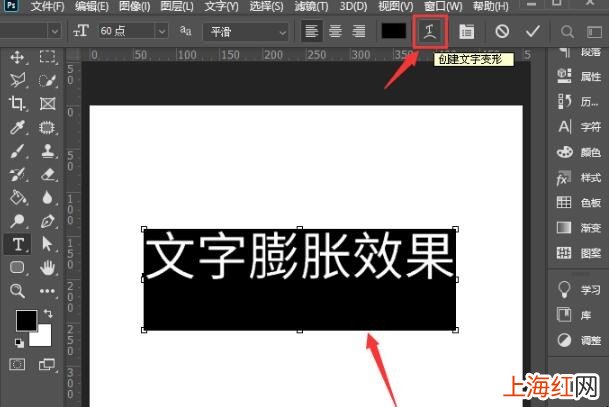Open the 选择(S) menu

[x=266, y=7]
